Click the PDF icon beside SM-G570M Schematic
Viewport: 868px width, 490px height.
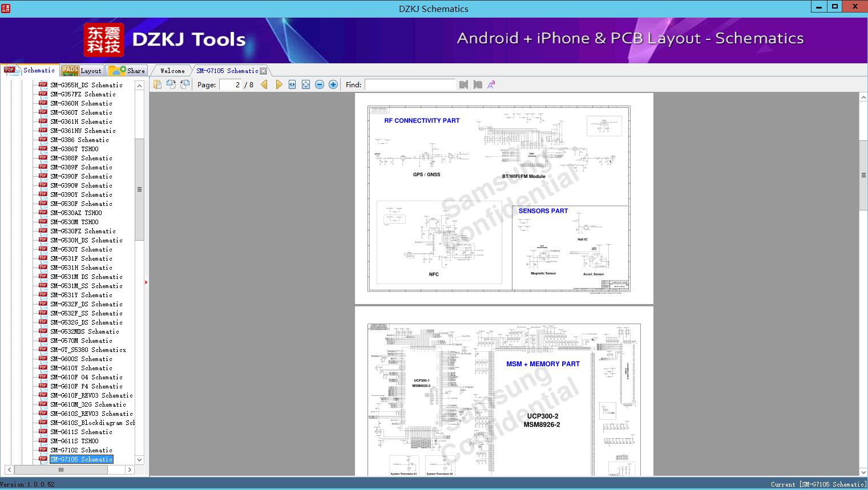pyautogui.click(x=43, y=341)
